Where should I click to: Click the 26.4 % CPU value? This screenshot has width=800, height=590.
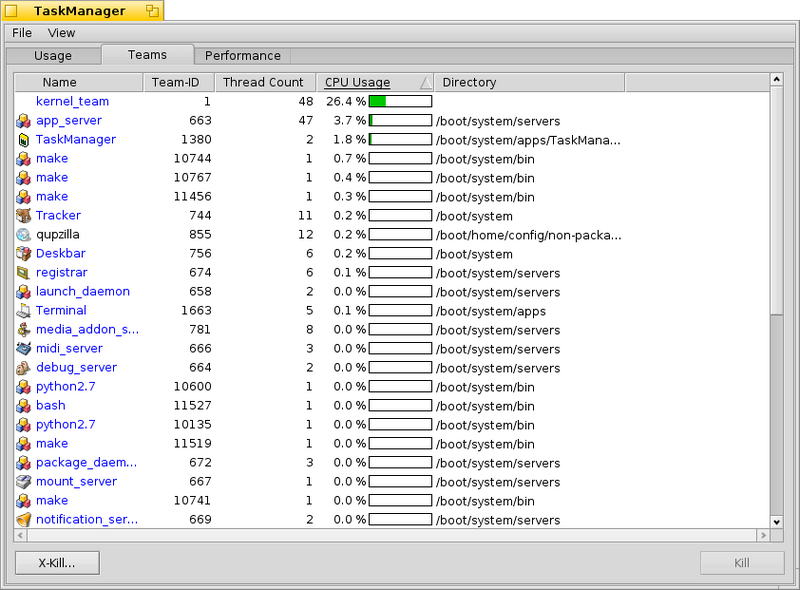point(346,102)
